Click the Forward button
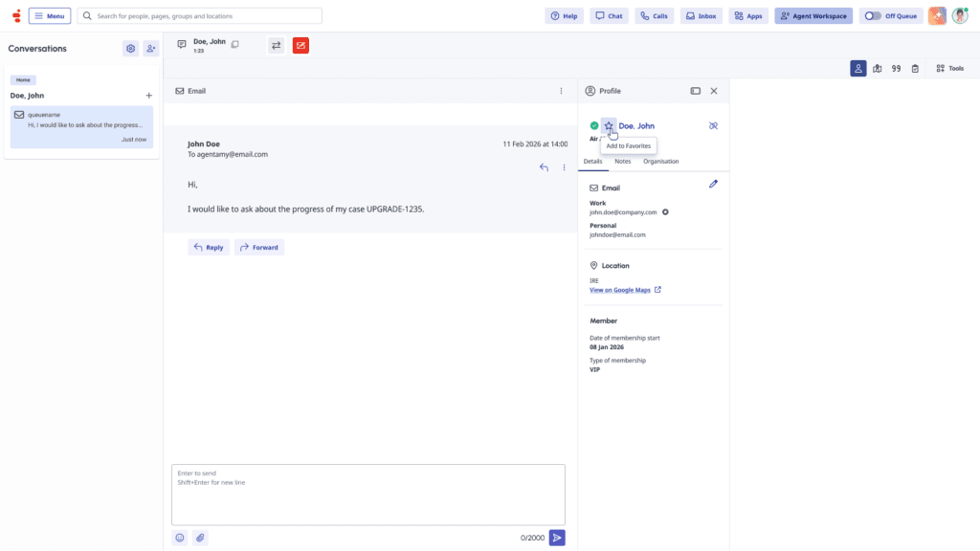Viewport: 980px width, 551px height. (259, 248)
